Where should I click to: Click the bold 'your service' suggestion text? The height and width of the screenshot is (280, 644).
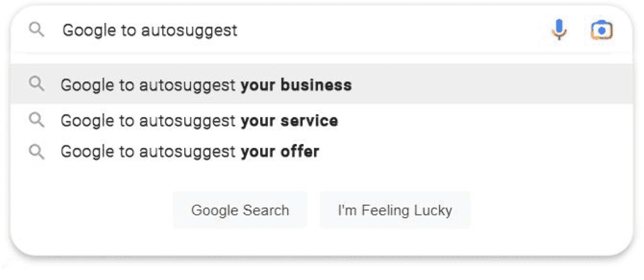click(289, 121)
